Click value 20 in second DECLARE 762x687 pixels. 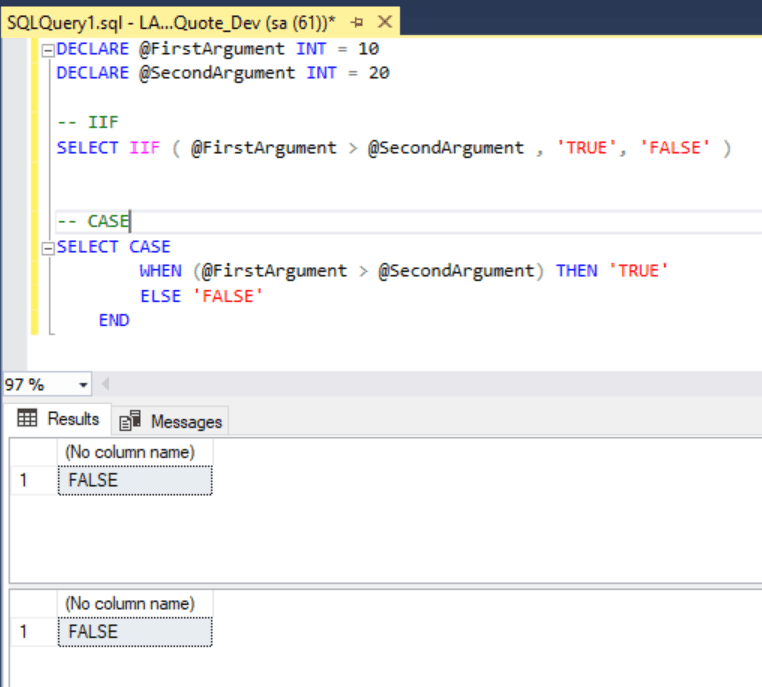pos(379,73)
